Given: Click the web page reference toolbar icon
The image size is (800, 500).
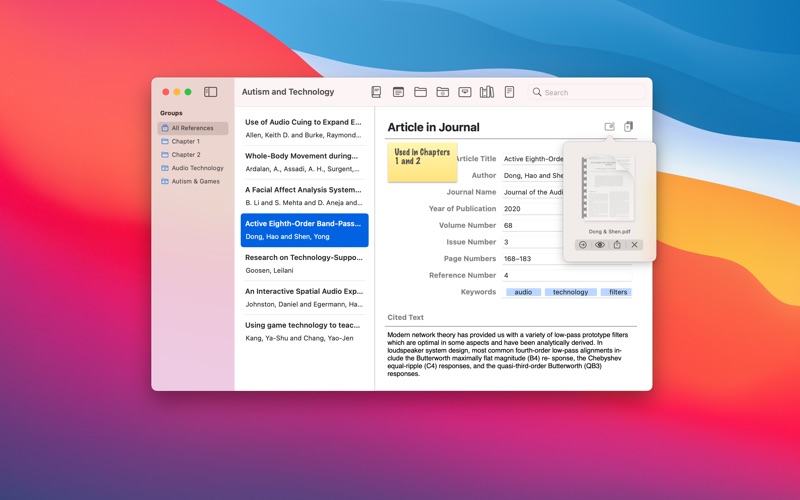Looking at the screenshot, I should tap(398, 92).
